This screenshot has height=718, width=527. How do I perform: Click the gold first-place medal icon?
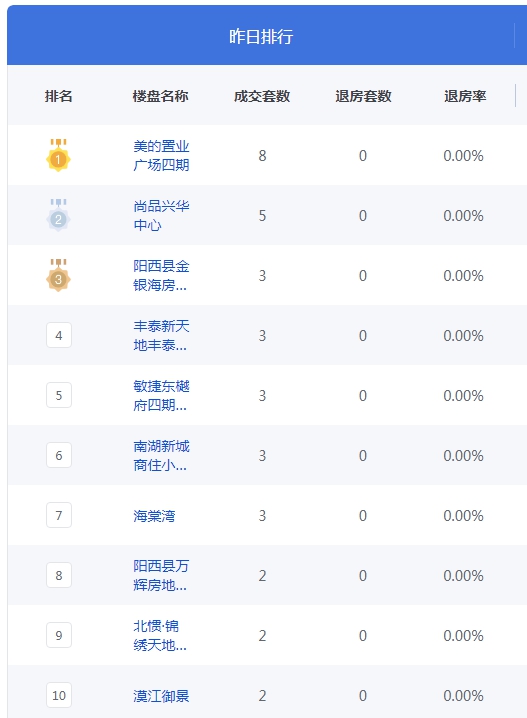pyautogui.click(x=59, y=155)
